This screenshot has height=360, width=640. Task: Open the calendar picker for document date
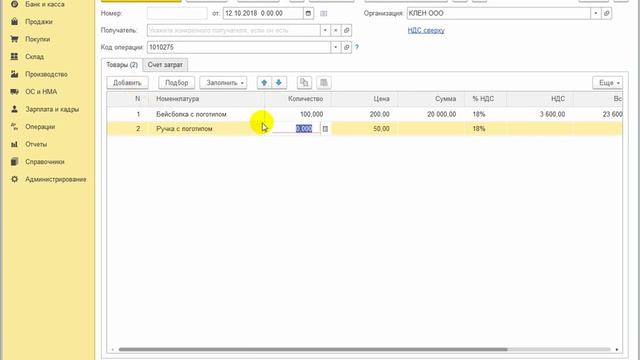pos(309,13)
